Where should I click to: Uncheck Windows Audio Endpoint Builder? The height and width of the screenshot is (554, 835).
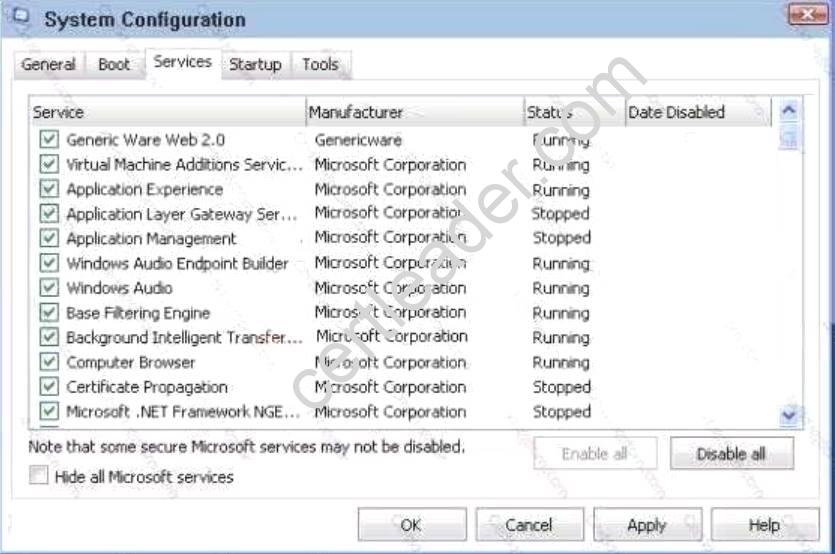[49, 263]
